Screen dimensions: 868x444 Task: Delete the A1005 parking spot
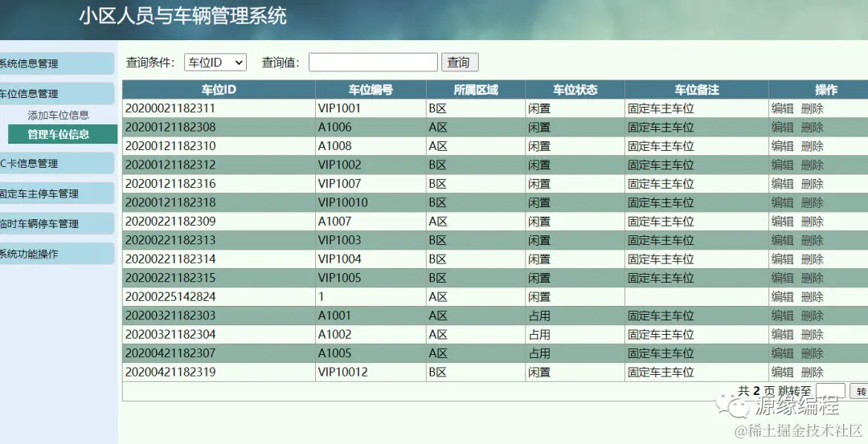pos(812,352)
